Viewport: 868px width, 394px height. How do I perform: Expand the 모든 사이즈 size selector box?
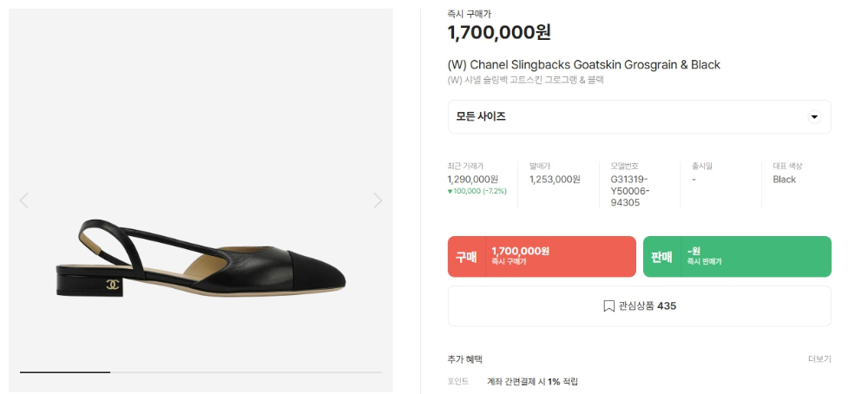coord(640,117)
